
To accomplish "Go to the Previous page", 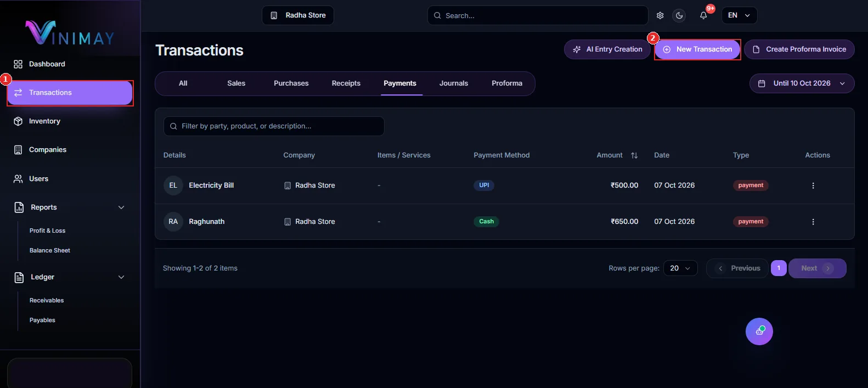I will pos(737,268).
